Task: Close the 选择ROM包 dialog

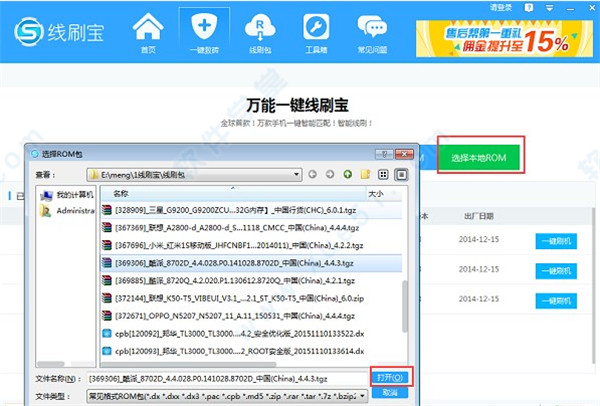Action: [x=404, y=154]
